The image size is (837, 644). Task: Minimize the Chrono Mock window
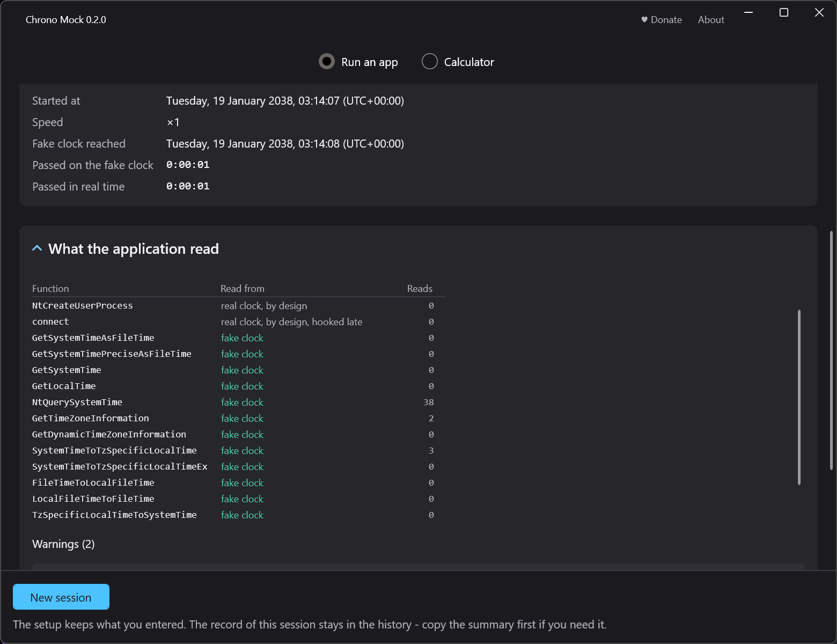click(x=748, y=12)
